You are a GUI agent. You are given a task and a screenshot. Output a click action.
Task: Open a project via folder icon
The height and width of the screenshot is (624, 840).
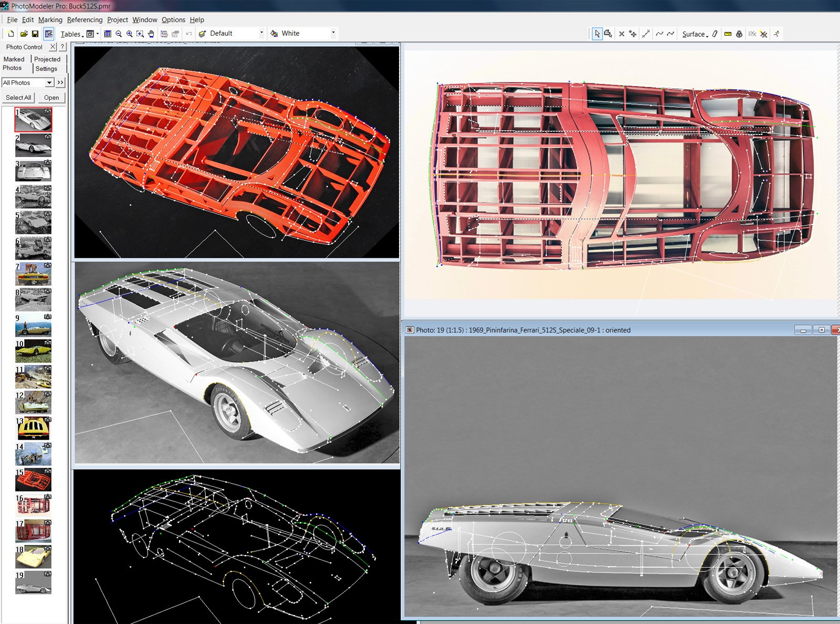click(24, 34)
